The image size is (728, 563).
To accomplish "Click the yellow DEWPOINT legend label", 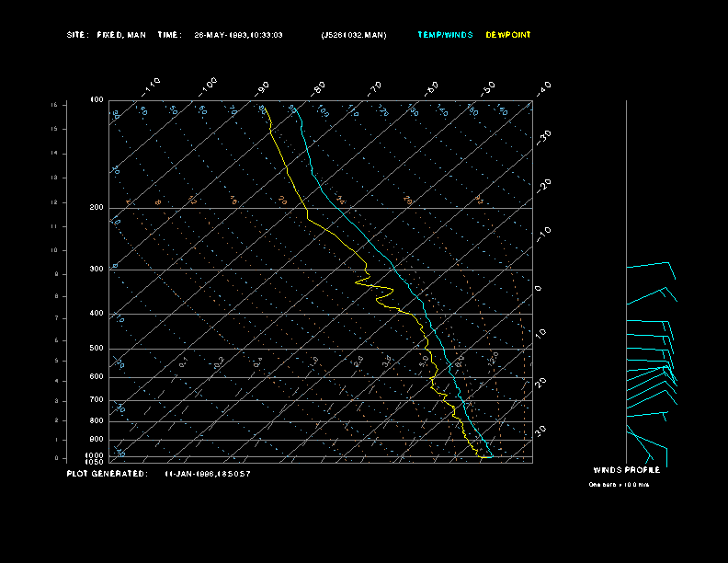I will 508,35.
